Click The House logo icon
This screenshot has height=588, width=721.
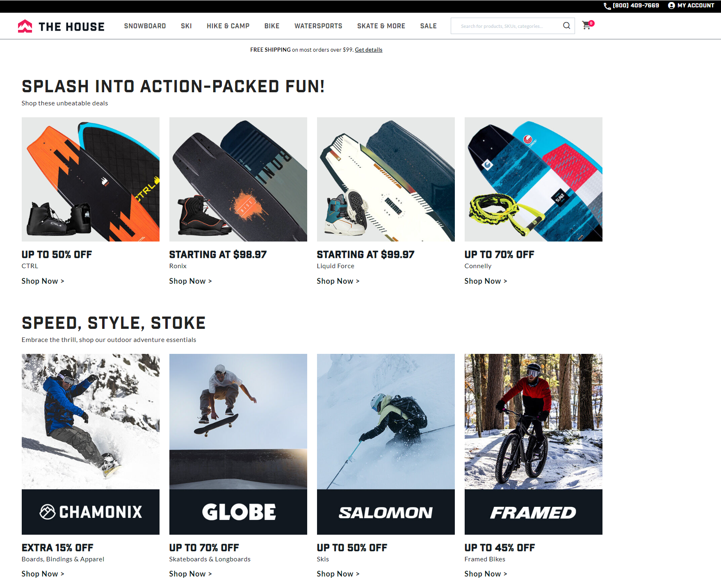(25, 26)
